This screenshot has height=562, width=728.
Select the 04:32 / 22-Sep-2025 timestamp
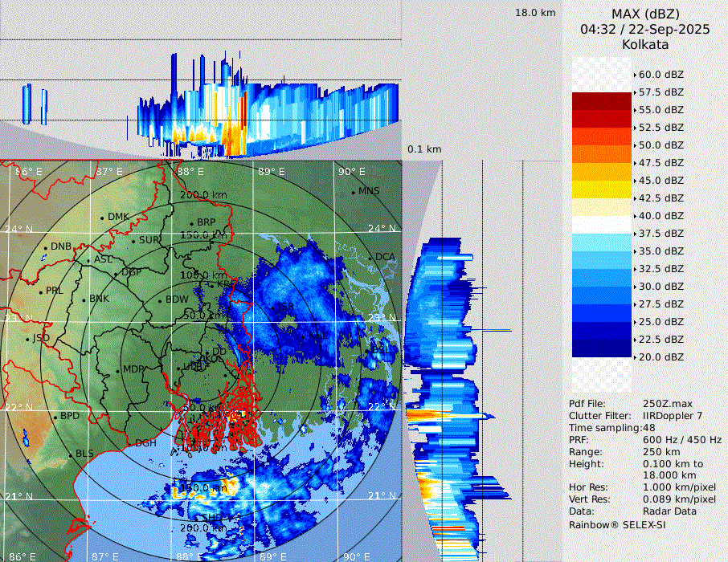pyautogui.click(x=644, y=29)
